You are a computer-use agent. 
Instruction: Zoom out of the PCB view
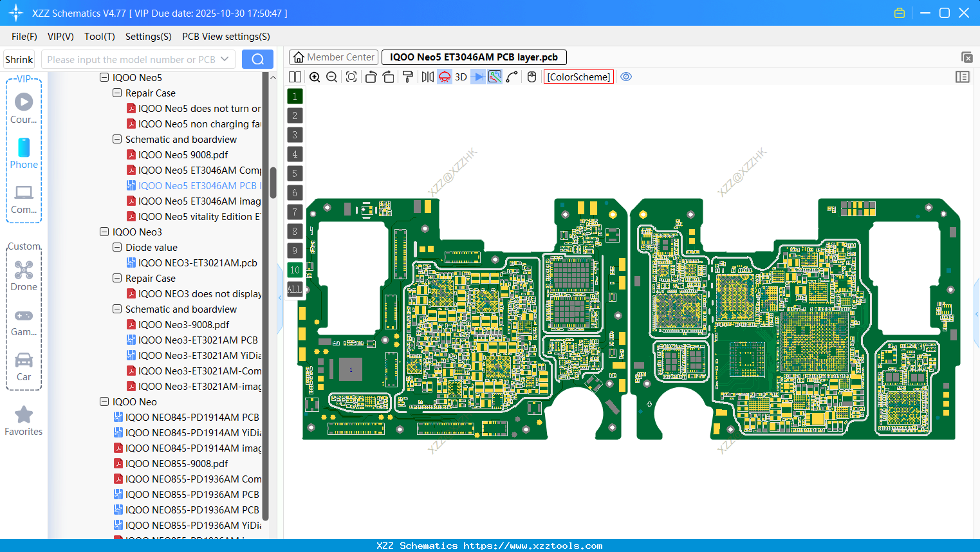point(332,77)
